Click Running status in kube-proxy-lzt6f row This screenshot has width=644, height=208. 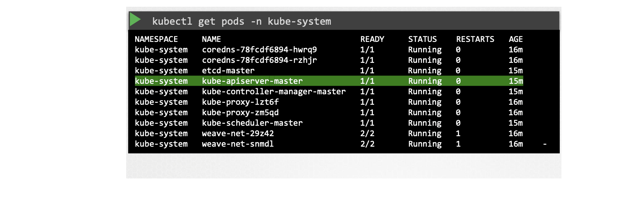click(x=425, y=102)
